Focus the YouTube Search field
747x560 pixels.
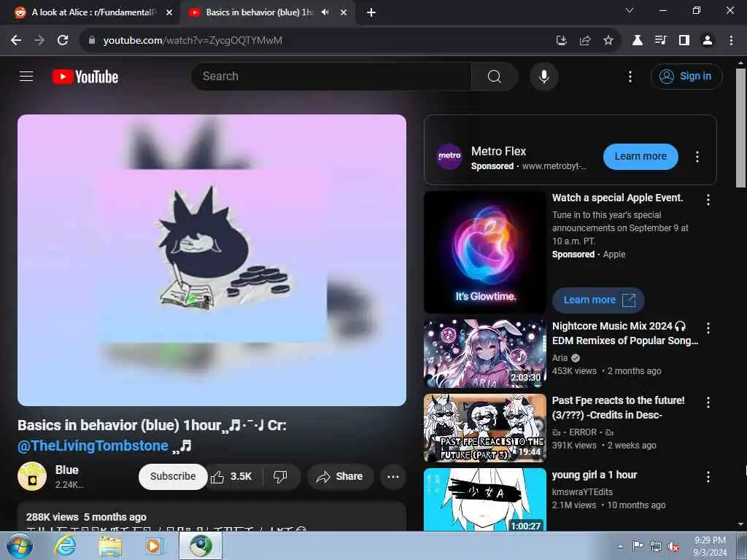coord(332,76)
